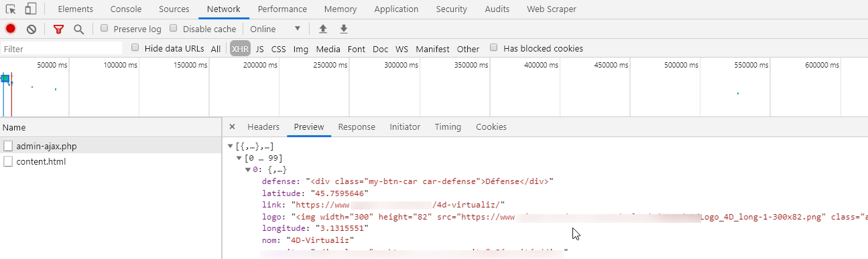Select the admin-ajax.php request
The height and width of the screenshot is (259, 868).
pyautogui.click(x=111, y=146)
